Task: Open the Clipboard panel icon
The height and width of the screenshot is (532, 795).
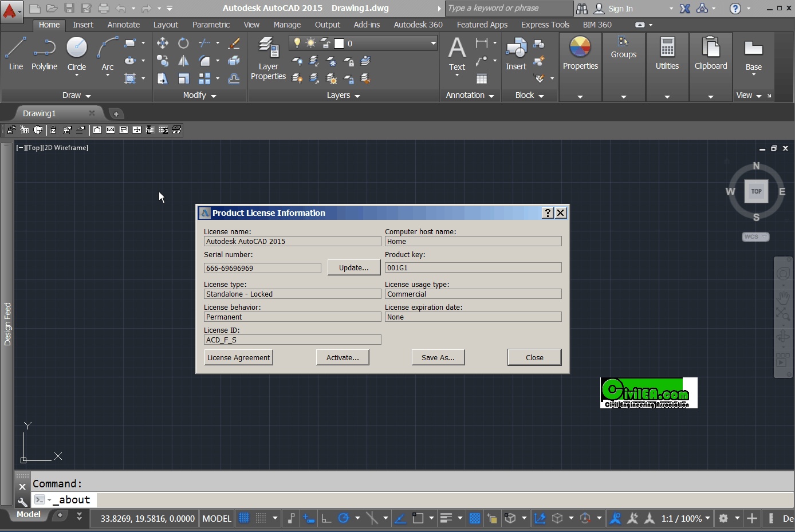Action: pos(711,48)
